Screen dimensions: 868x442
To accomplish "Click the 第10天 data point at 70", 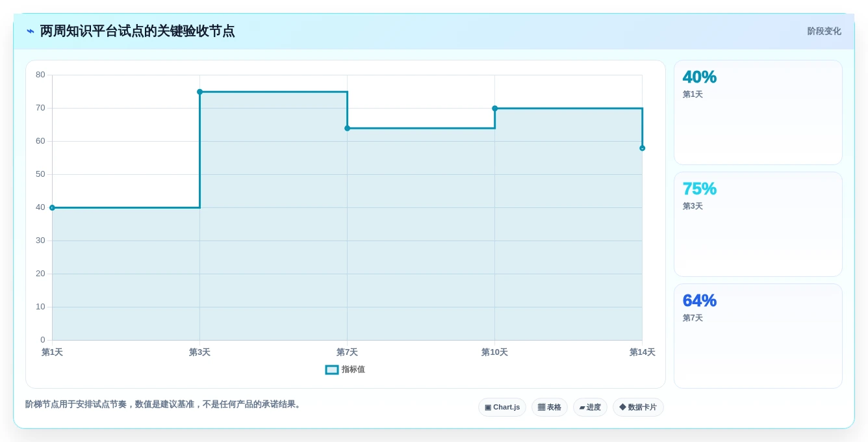I will [494, 109].
